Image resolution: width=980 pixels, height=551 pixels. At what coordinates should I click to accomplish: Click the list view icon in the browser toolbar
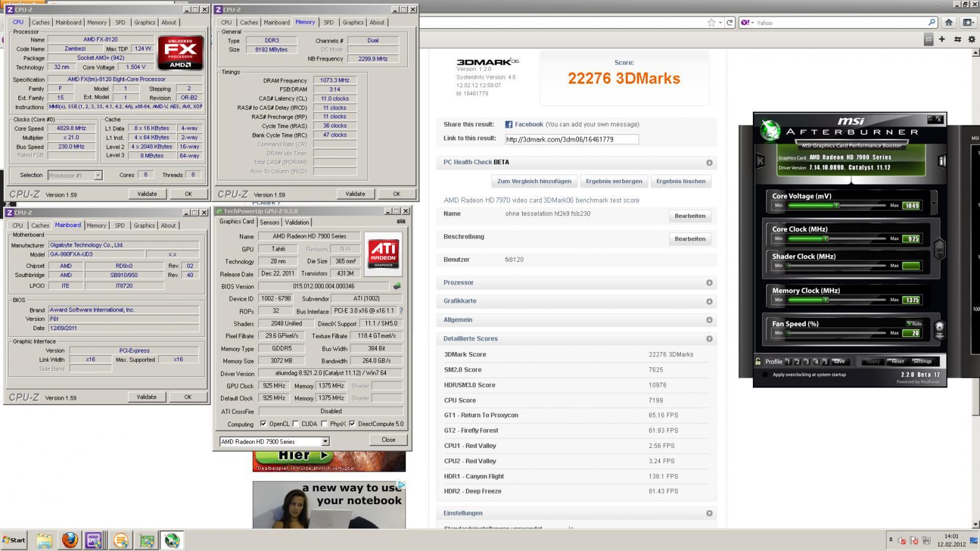point(929,39)
